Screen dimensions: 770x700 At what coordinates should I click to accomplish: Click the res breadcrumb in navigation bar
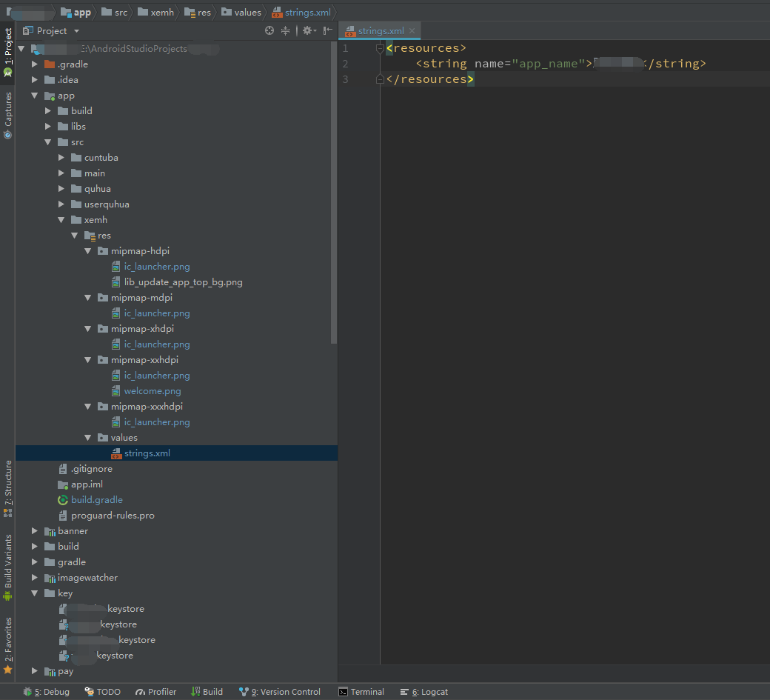[198, 13]
